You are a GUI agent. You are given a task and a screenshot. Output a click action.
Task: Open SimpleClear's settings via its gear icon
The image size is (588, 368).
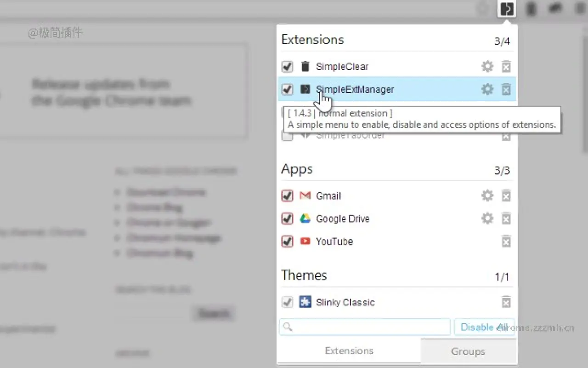[487, 66]
